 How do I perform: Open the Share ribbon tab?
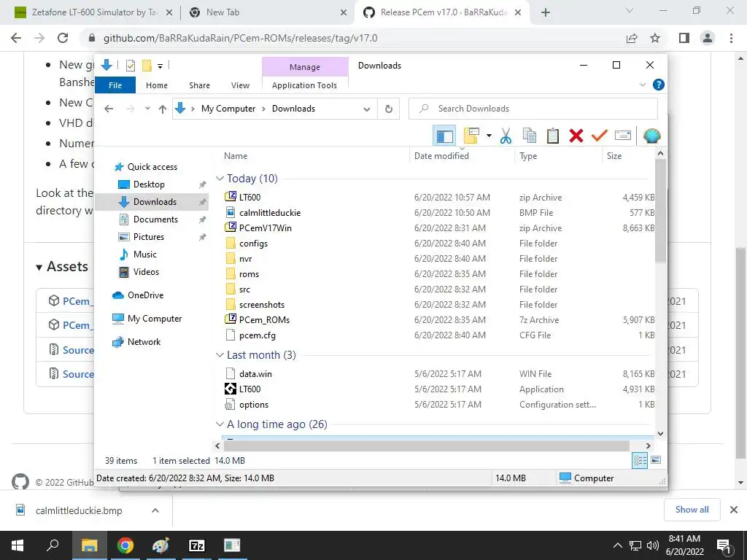tap(199, 85)
